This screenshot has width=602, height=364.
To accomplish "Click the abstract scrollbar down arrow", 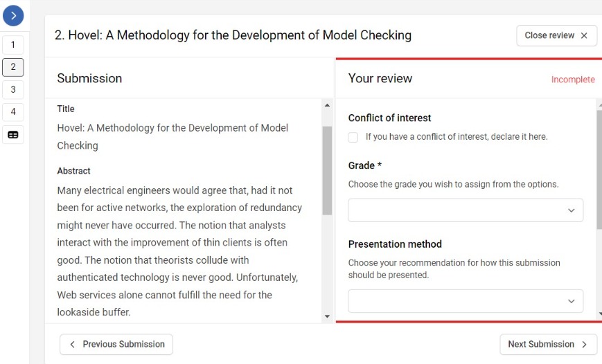I will click(x=327, y=316).
